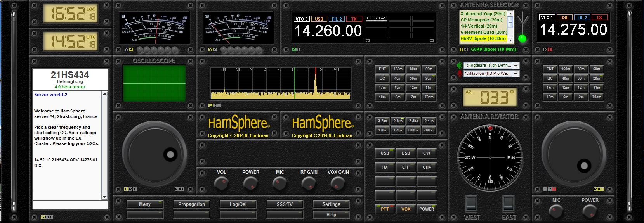Click the chat message input field
The width and height of the screenshot is (644, 223).
tap(70, 205)
